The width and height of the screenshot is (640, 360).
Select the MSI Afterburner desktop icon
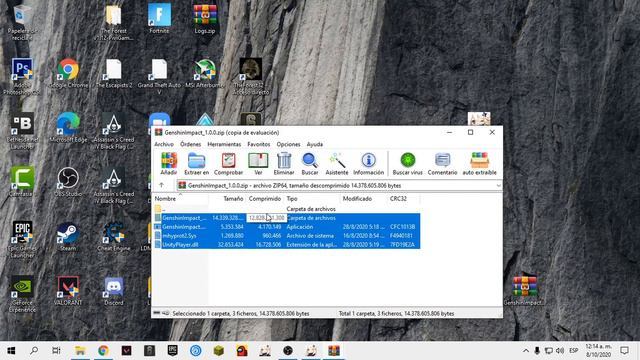click(x=205, y=73)
